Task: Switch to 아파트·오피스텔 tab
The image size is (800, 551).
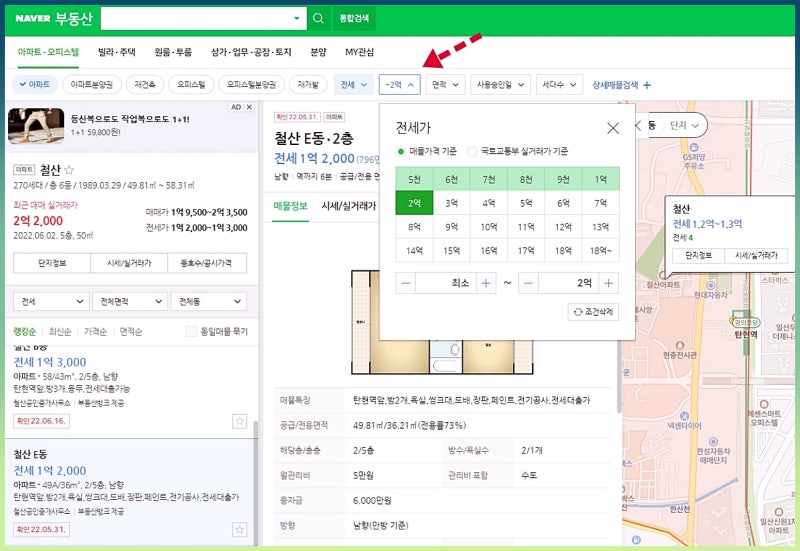Action: click(x=48, y=52)
